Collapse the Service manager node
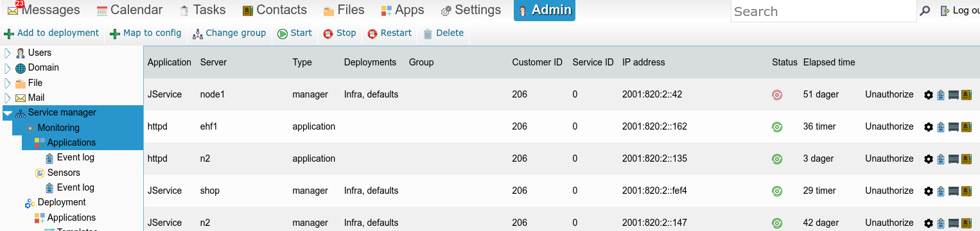Viewport: 980px width, 231px height. (x=8, y=113)
